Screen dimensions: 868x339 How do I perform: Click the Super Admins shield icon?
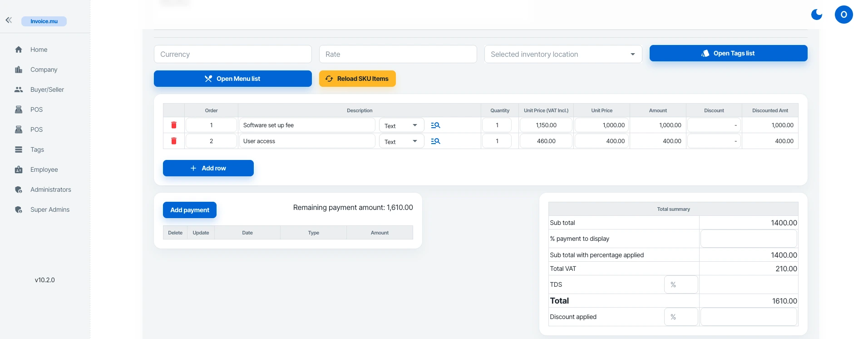(x=19, y=209)
